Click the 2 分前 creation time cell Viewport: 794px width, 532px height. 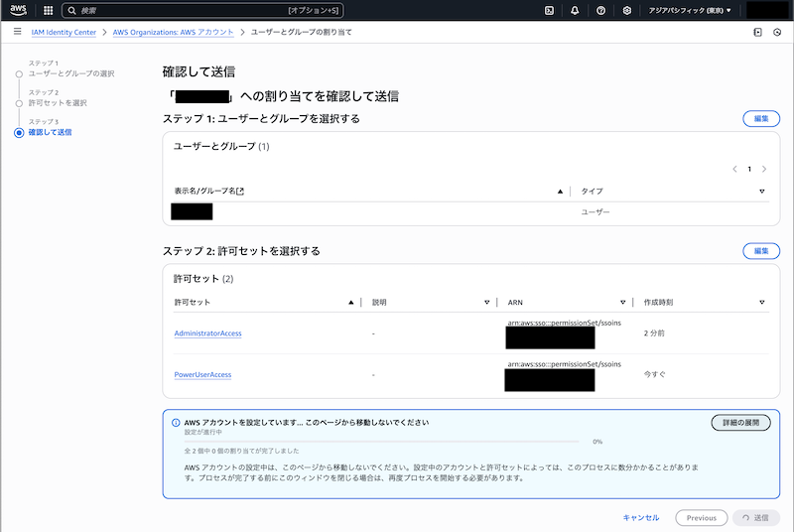pyautogui.click(x=654, y=333)
